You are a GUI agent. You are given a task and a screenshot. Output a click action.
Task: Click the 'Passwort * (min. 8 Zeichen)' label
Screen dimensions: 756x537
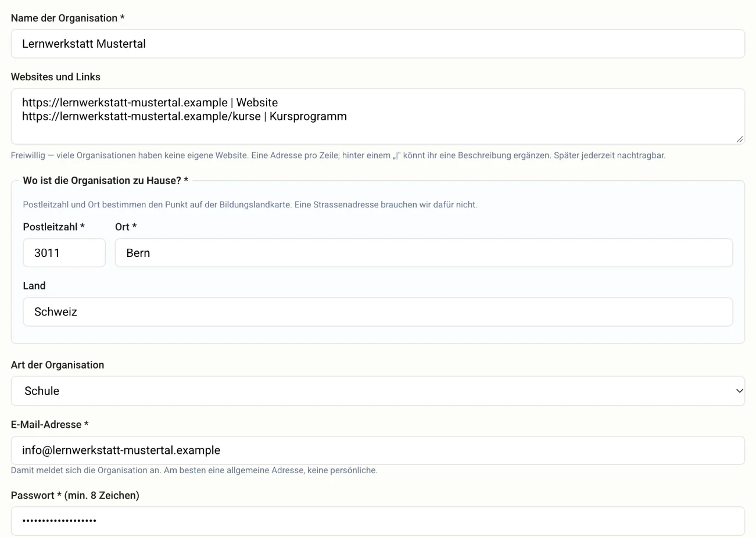tap(75, 495)
